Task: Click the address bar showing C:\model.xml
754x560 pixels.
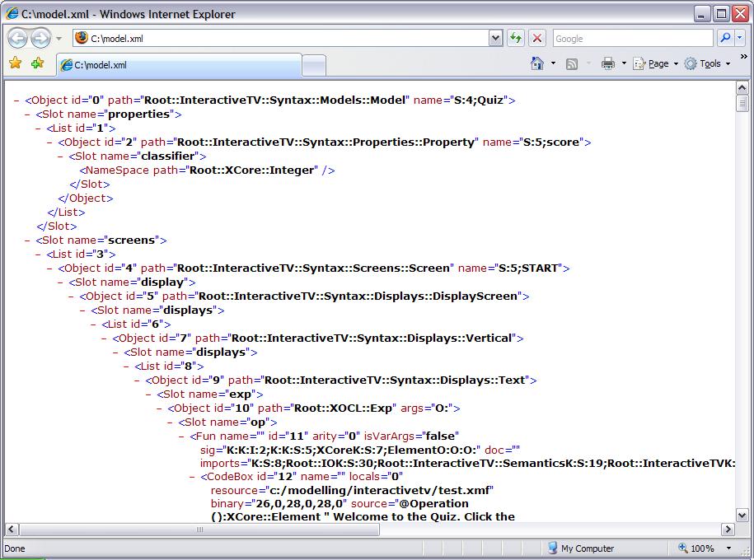Action: (x=281, y=39)
